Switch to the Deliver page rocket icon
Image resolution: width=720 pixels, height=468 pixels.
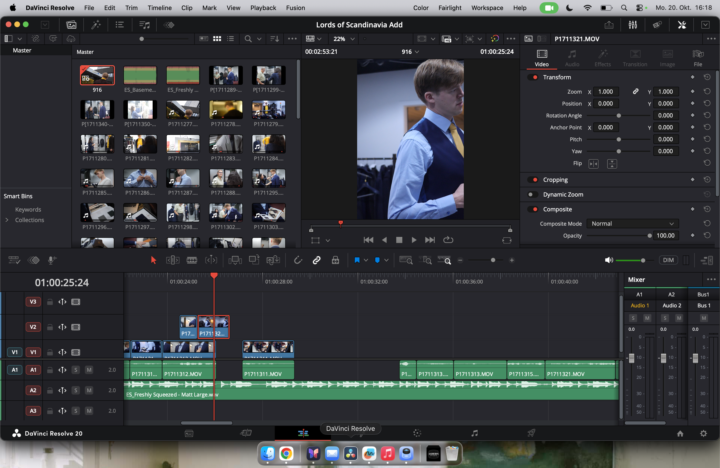tap(531, 433)
